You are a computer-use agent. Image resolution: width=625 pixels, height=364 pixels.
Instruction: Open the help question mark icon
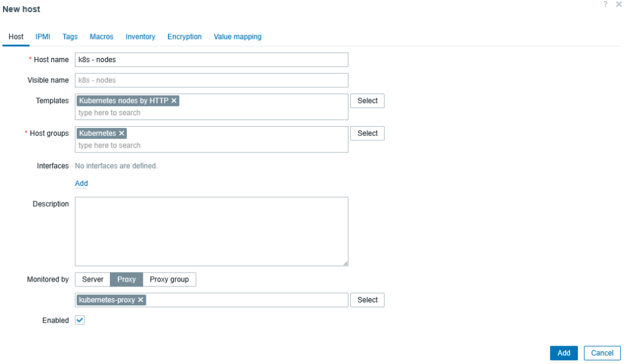coord(605,4)
